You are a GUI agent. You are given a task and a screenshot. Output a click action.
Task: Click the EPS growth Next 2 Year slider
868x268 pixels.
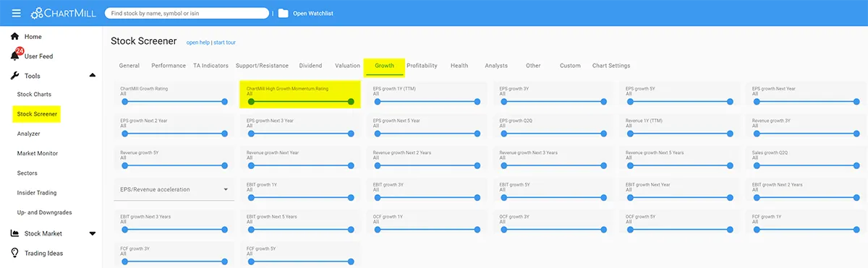[x=174, y=134]
